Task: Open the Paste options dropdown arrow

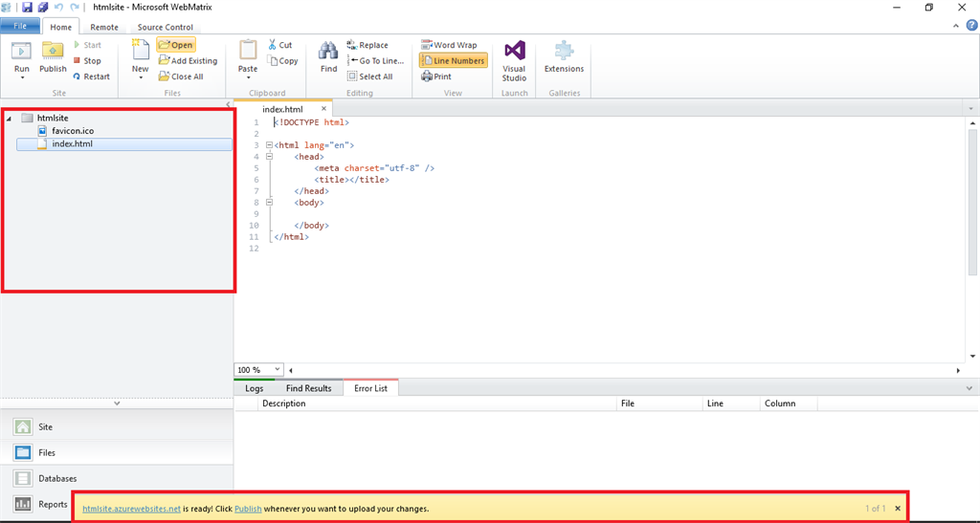Action: [248, 78]
